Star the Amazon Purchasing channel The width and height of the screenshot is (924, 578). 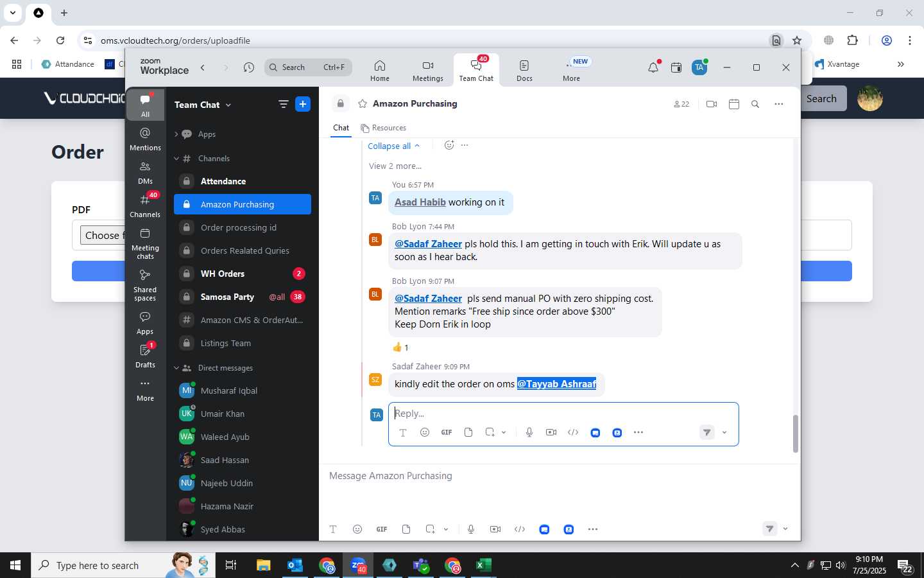coord(363,103)
